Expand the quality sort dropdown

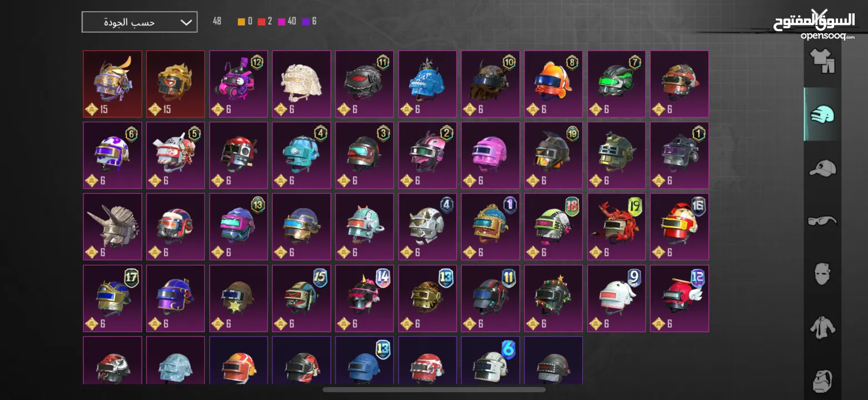pyautogui.click(x=140, y=22)
